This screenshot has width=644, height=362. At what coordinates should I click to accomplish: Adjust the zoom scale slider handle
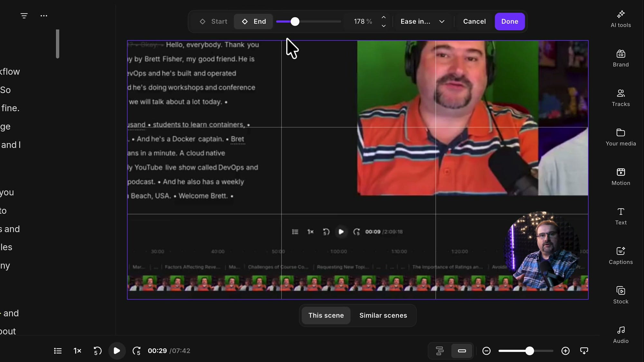pyautogui.click(x=295, y=22)
